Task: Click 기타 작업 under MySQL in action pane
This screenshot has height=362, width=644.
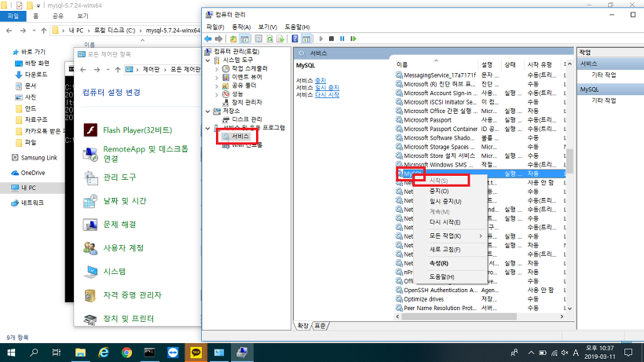Action: coord(603,101)
